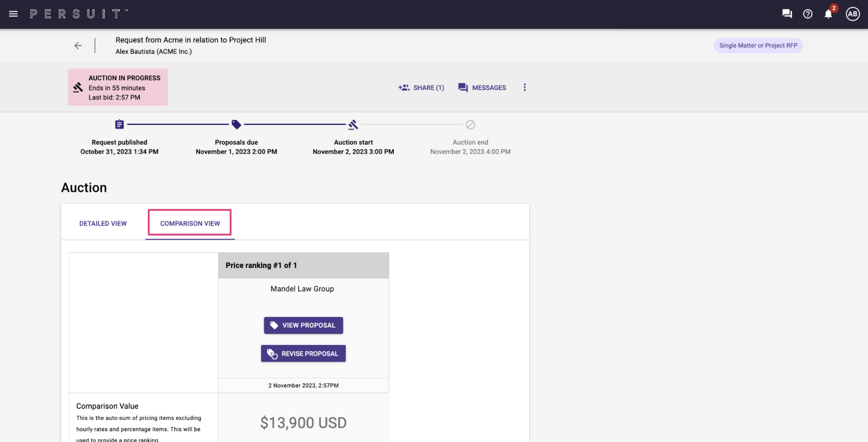
Task: Click 'Price ranking #1 of 1' header
Action: pos(261,265)
